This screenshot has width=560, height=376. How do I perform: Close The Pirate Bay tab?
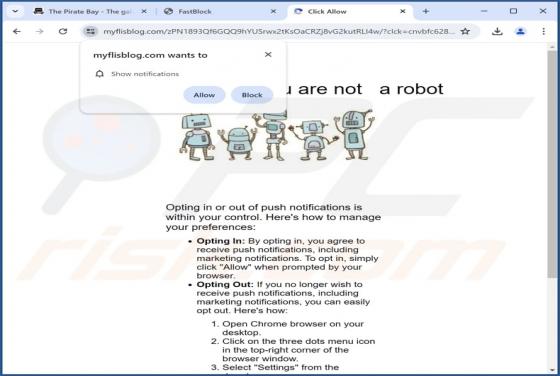(x=144, y=11)
